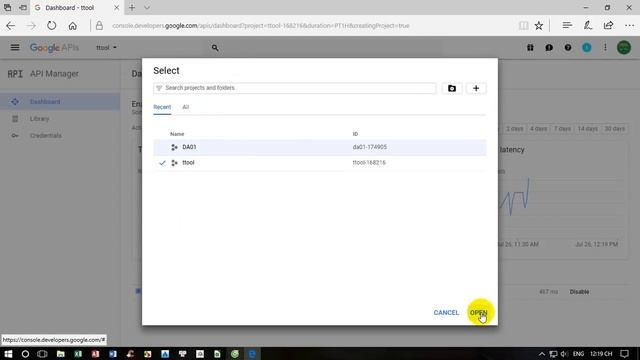Click the OPEN button in Select dialog
The height and width of the screenshot is (360, 640).
point(478,313)
